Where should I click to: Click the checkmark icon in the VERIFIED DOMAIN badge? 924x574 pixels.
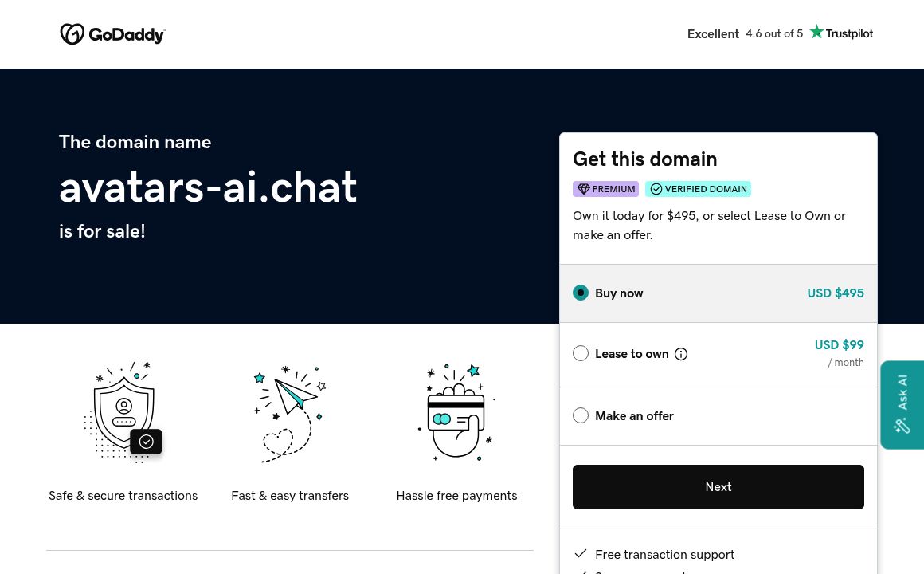pos(656,189)
